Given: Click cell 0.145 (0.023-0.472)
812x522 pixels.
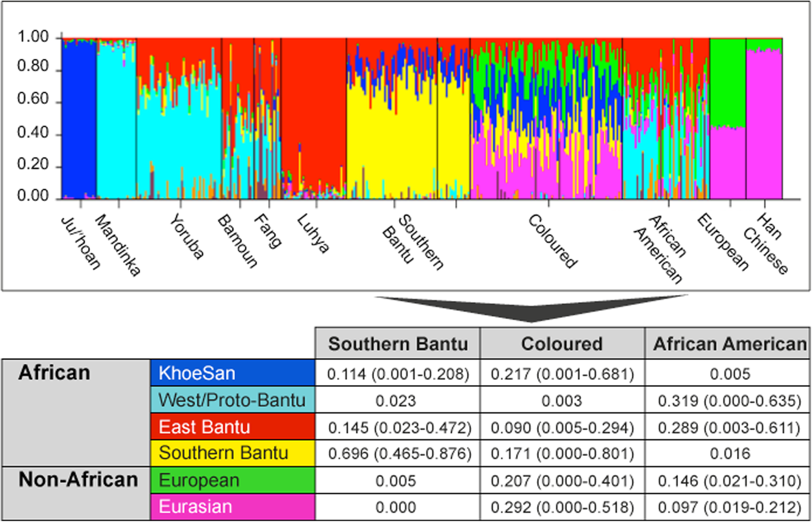Looking at the screenshot, I should (397, 427).
